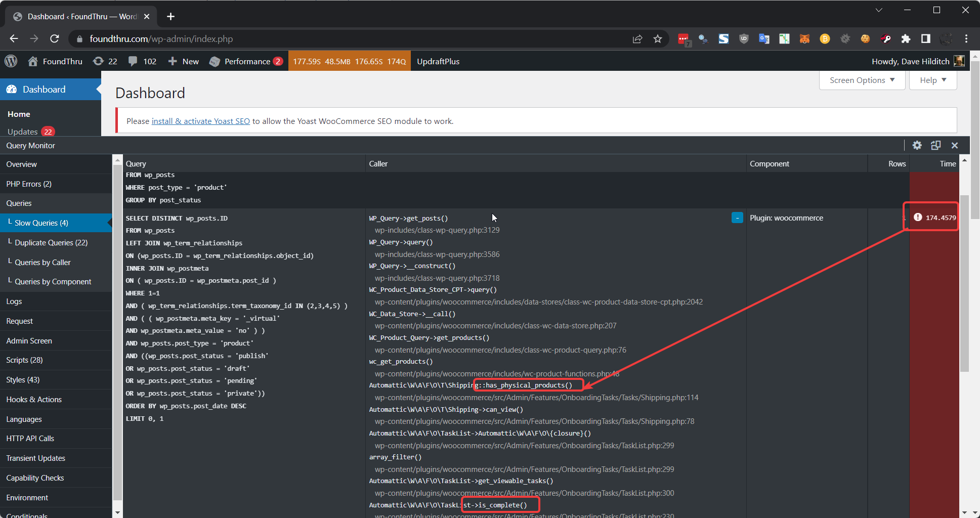Open the HTTP API Calls panel
This screenshot has height=518, width=980.
(56, 438)
